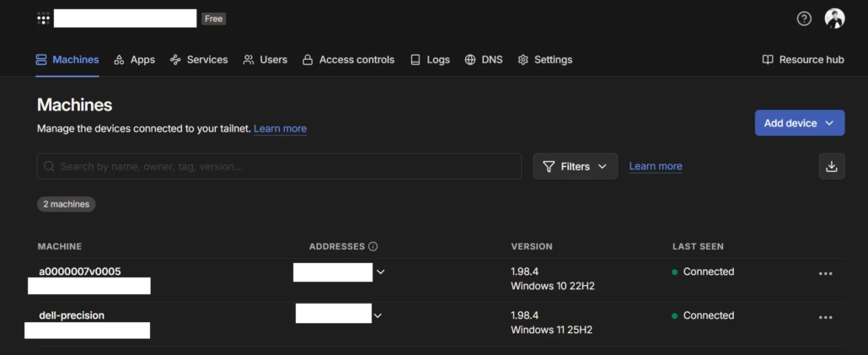868x355 pixels.
Task: Expand addresses chevron for a0000007v0005
Action: click(380, 272)
